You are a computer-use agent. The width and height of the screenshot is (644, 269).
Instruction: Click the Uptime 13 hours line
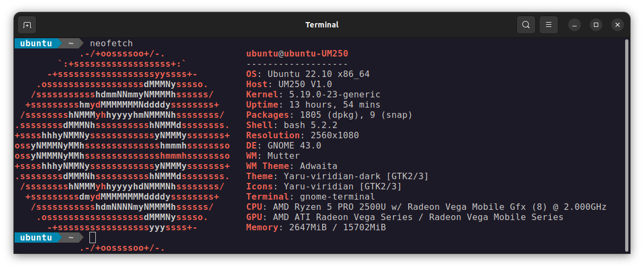point(313,105)
